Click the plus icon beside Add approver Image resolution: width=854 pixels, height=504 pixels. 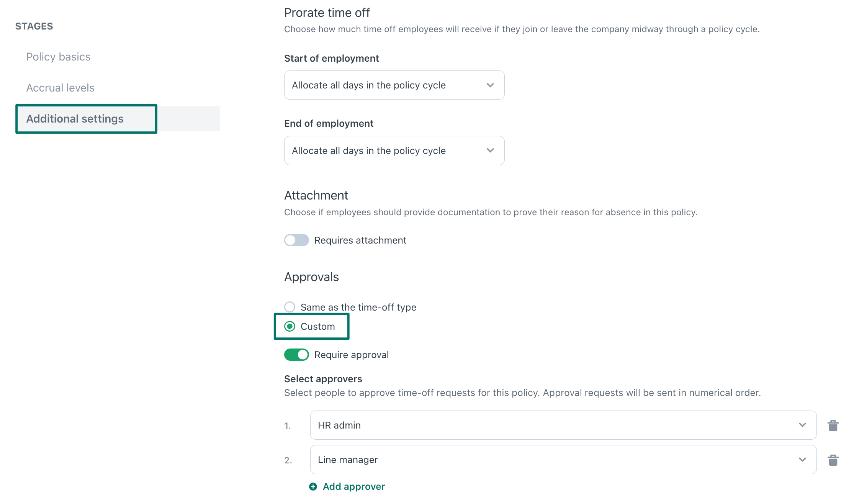[313, 486]
